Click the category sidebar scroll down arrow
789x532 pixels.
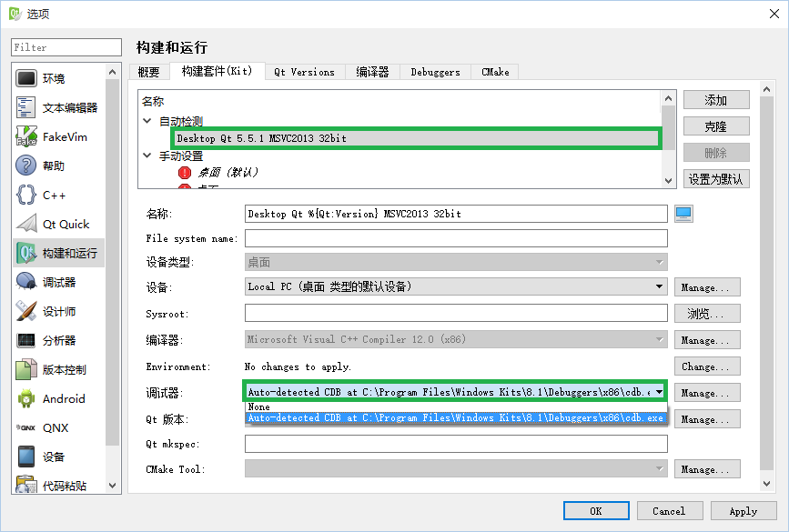click(x=112, y=486)
